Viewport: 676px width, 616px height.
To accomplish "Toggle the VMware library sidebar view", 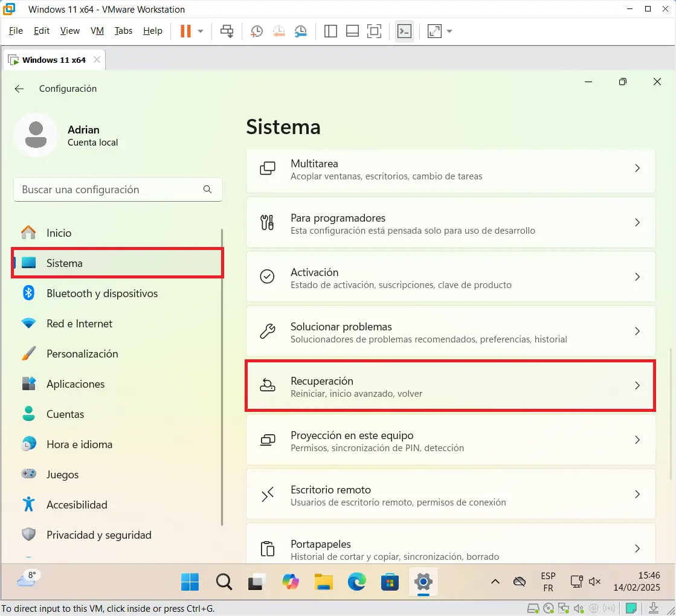I will pos(330,31).
